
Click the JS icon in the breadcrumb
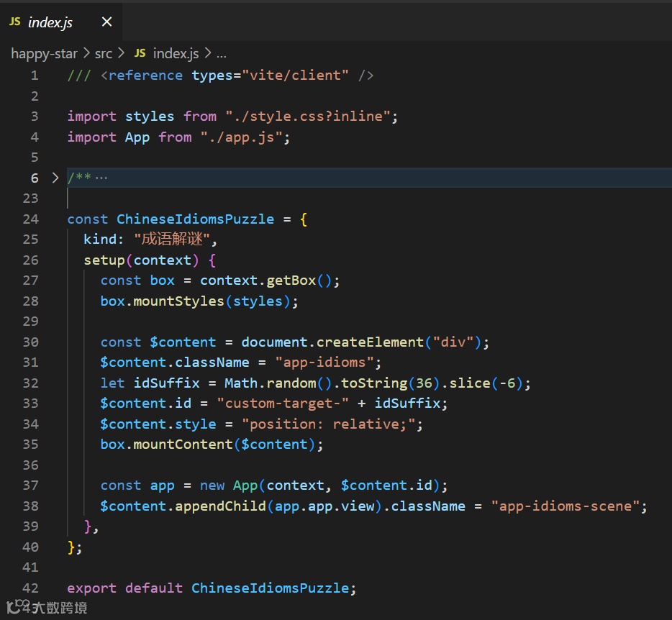pos(140,53)
